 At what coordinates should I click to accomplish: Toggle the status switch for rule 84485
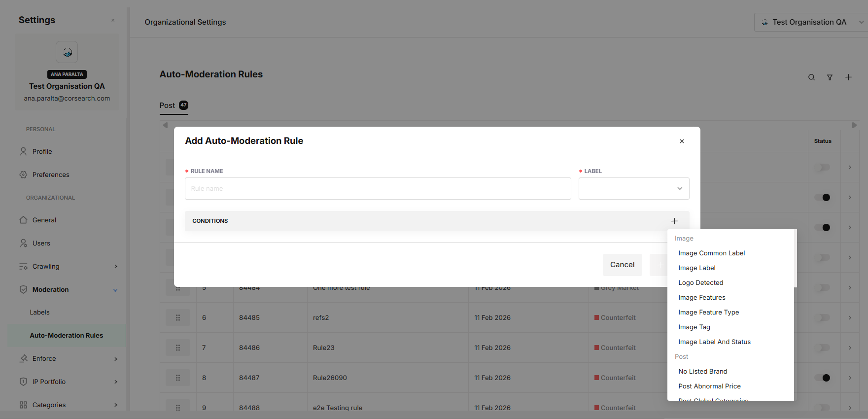coord(823,317)
